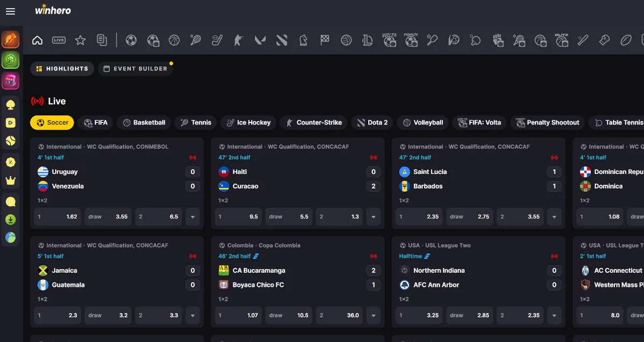The height and width of the screenshot is (342, 644).
Task: Pick draw at 10.5 for Bucaramanga match
Action: pos(289,316)
